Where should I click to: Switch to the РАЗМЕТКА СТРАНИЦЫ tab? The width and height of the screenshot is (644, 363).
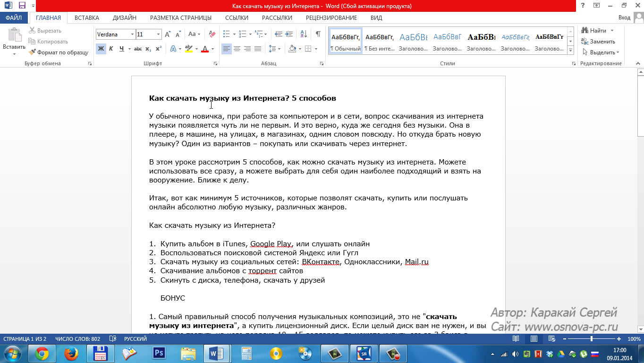(x=181, y=18)
